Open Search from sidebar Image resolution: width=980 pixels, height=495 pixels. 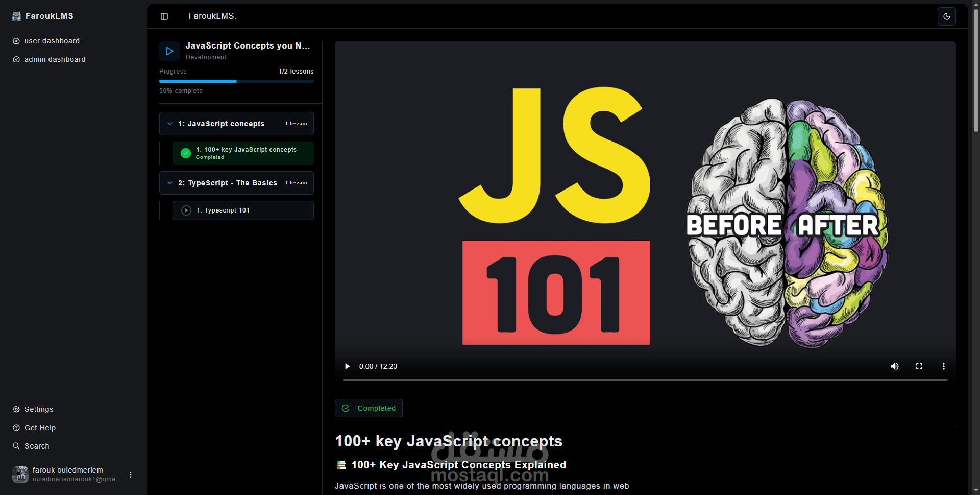37,446
